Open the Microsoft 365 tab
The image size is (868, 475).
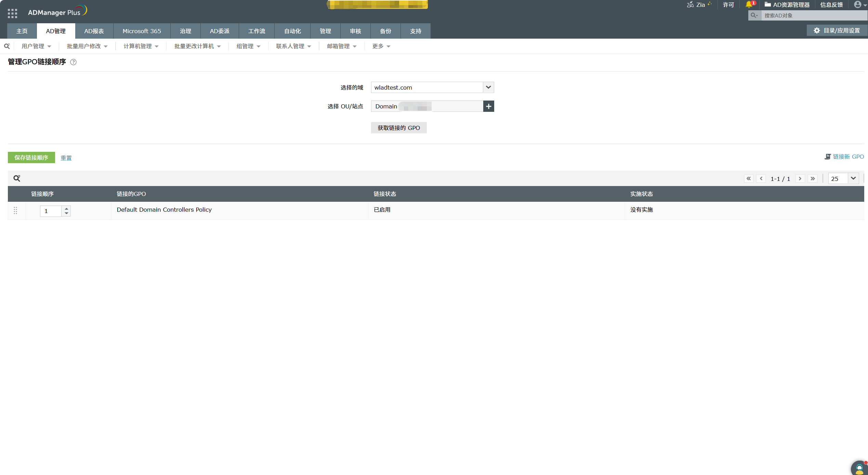coord(142,31)
